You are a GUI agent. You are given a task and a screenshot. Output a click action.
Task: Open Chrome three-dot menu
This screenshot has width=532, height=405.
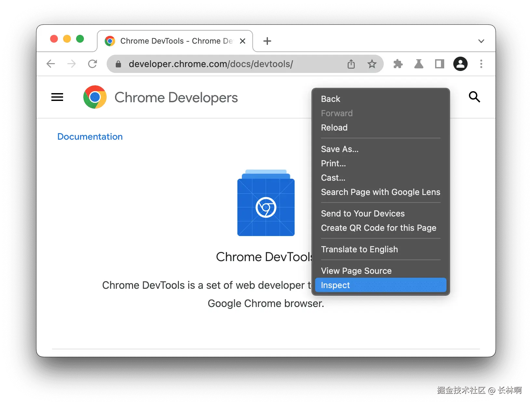click(481, 64)
